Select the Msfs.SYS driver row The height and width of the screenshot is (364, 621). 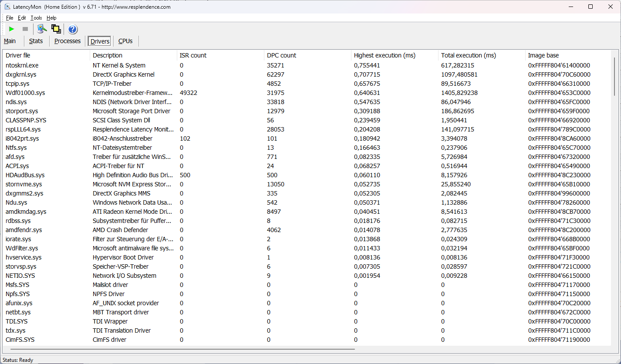tap(307, 285)
